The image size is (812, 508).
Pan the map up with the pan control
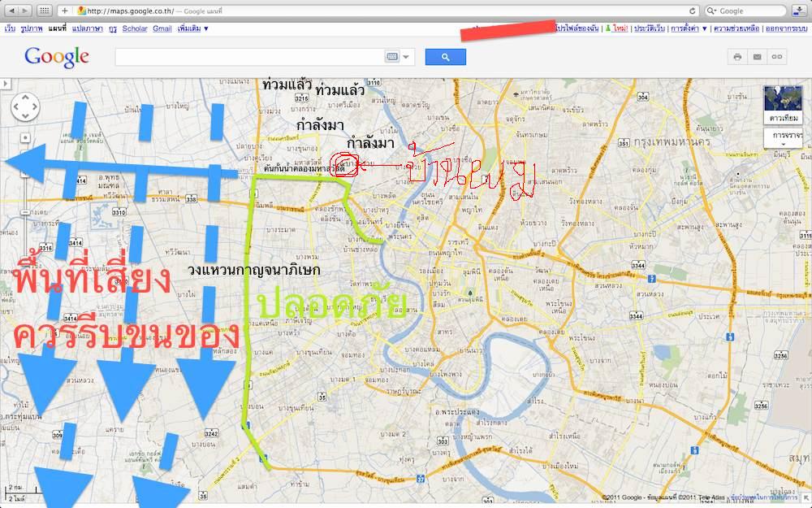click(25, 98)
